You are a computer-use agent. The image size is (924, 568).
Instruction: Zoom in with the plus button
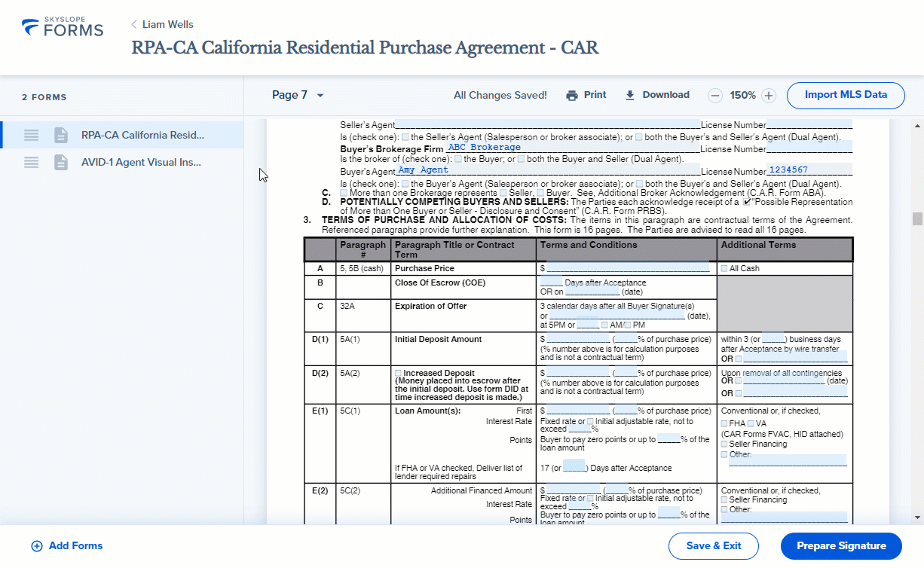click(x=768, y=96)
